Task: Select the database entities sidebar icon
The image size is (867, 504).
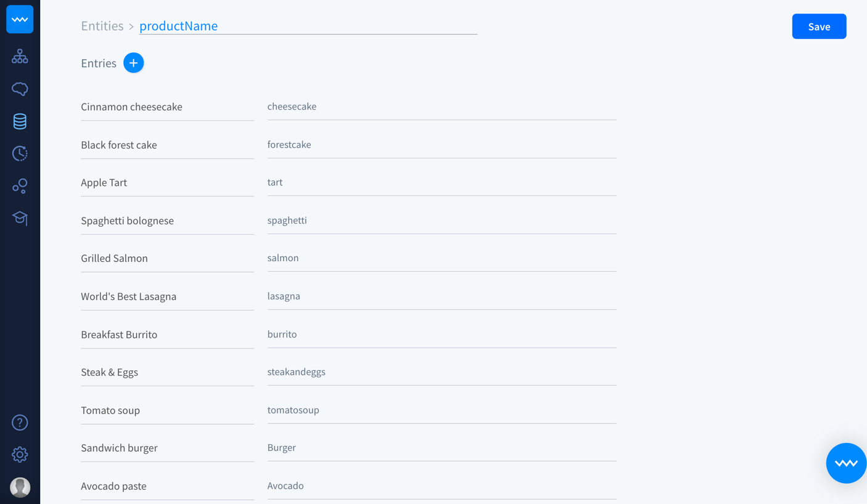Action: click(20, 121)
